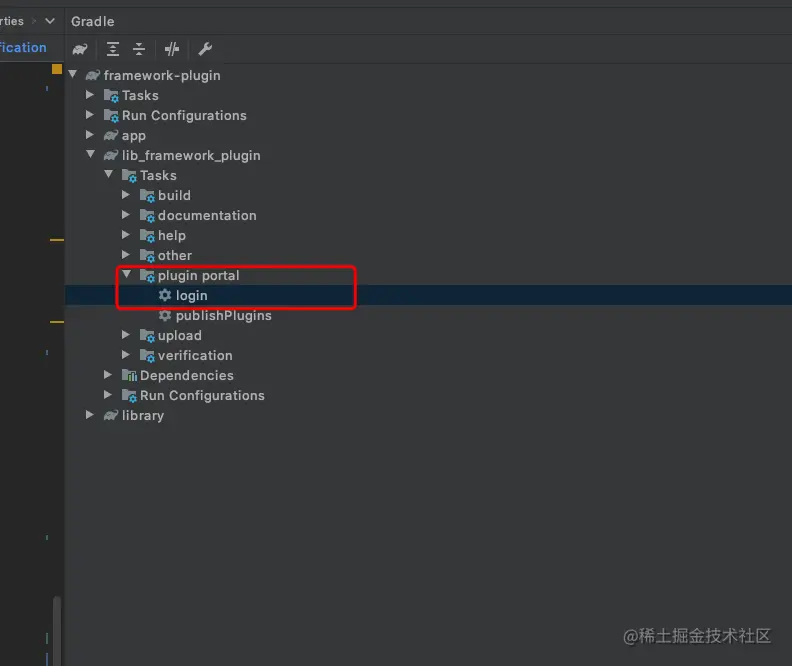
Task: Click the login task gear icon
Action: 165,295
